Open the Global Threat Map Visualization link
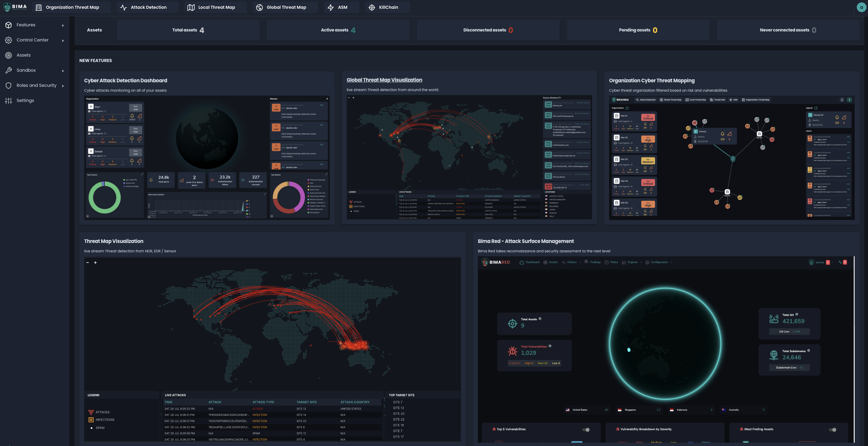The width and height of the screenshot is (868, 446). pos(384,80)
